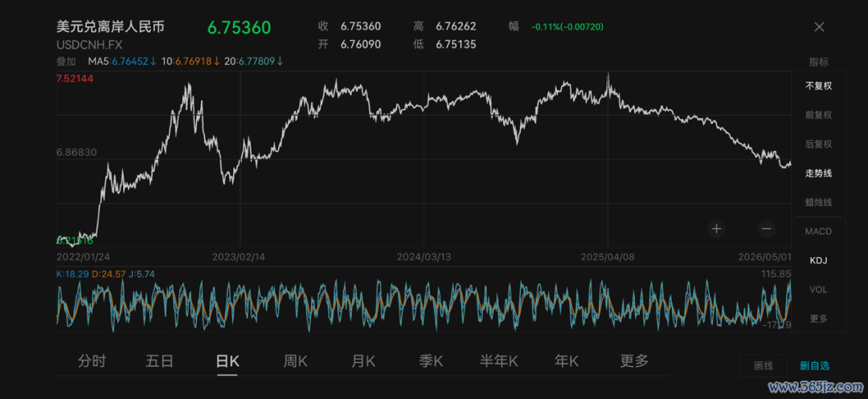868x399 pixels.
Task: Show the KDJ indicator
Action: pos(818,260)
